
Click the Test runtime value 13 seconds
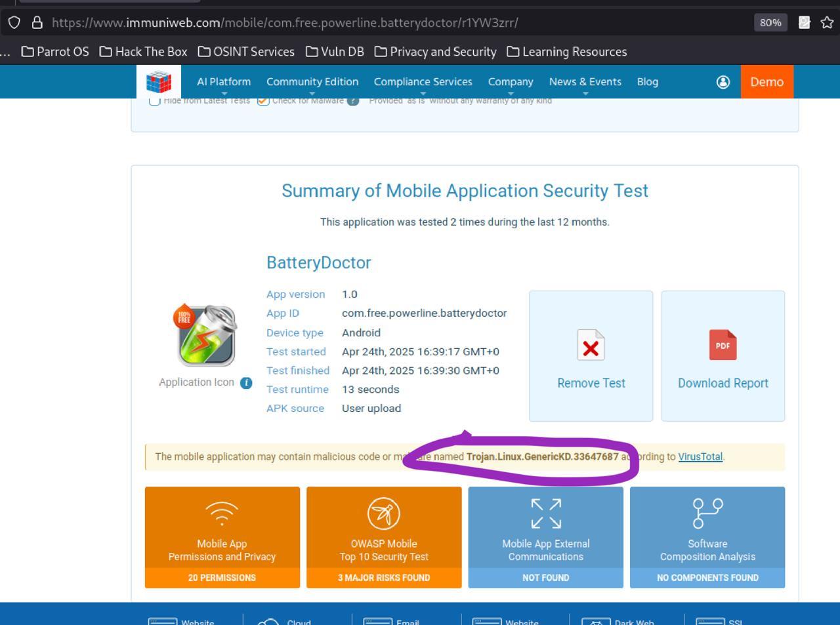pos(371,390)
